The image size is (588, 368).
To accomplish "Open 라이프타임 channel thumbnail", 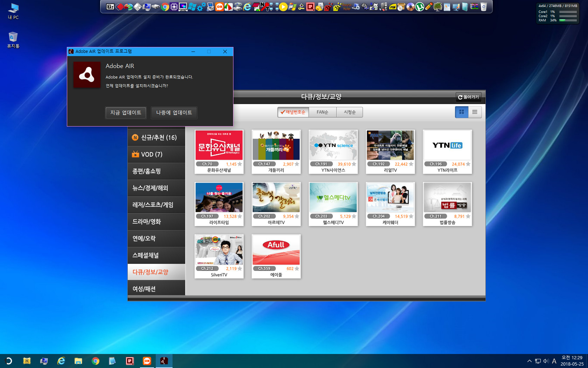I will point(219,198).
